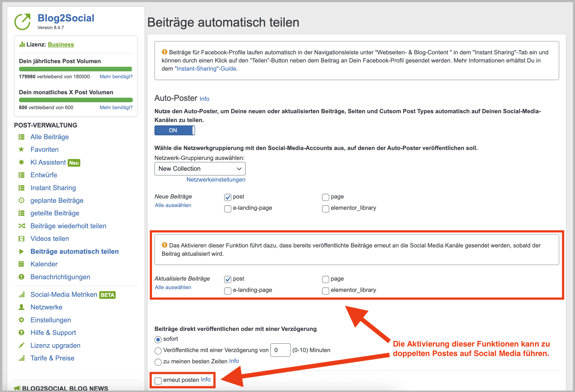Click the monthly X post volume progress bar
This screenshot has width=575, height=392.
point(76,100)
